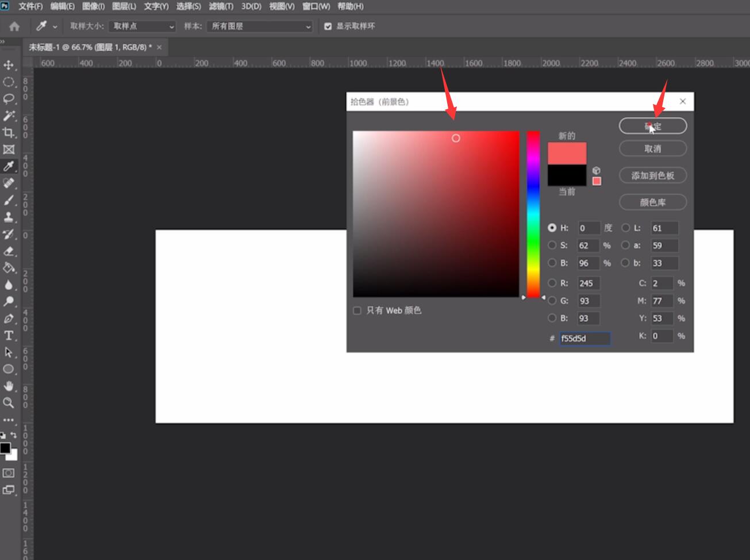Toggle Quick Mask mode

9,473
